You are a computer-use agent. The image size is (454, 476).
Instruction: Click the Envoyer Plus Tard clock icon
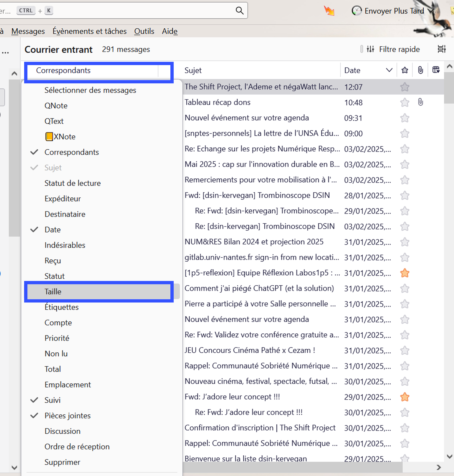point(356,11)
